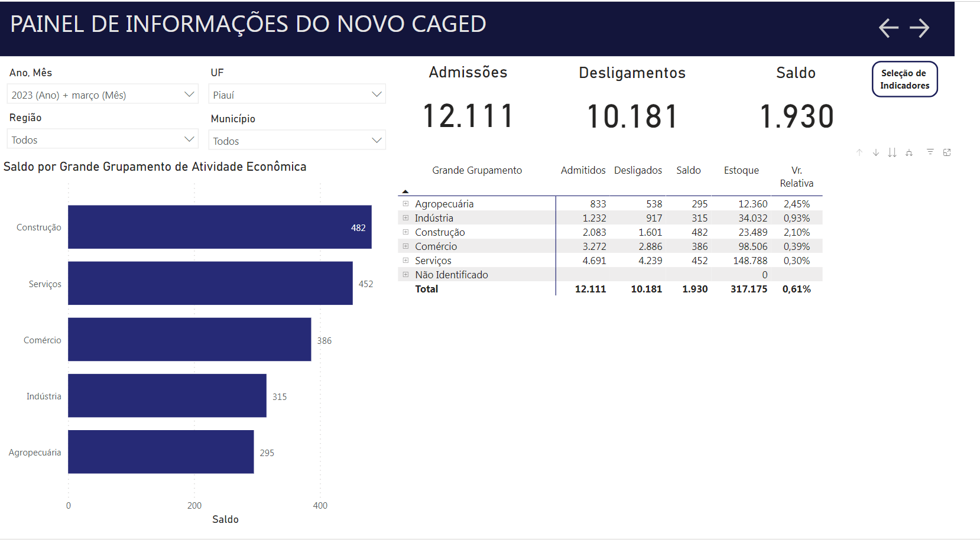Enable drill down mode arrow icon

[876, 152]
